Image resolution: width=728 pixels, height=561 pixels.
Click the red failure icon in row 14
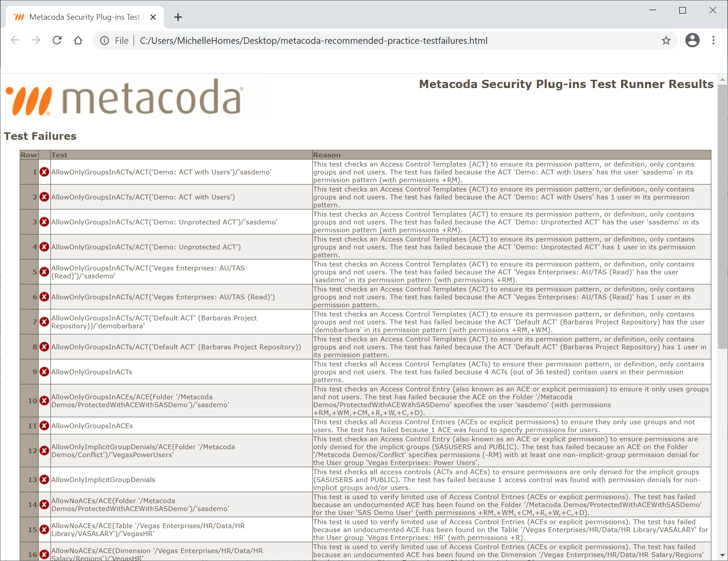44,504
